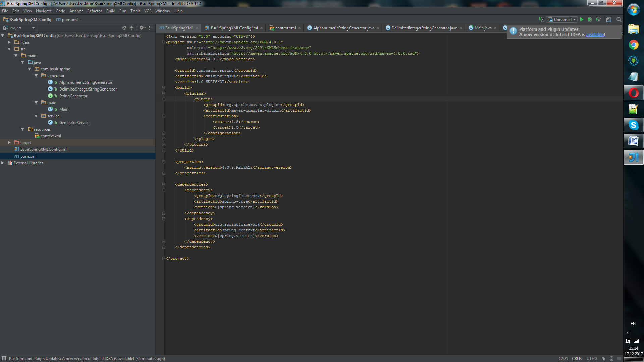This screenshot has width=644, height=362.
Task: Click the update notification info icon
Action: coord(513,31)
